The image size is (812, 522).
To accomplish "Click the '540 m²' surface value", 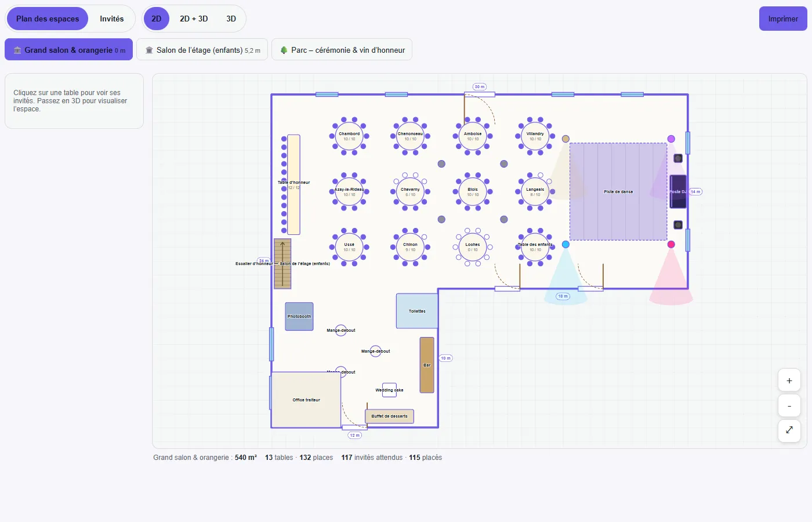I will [x=246, y=458].
